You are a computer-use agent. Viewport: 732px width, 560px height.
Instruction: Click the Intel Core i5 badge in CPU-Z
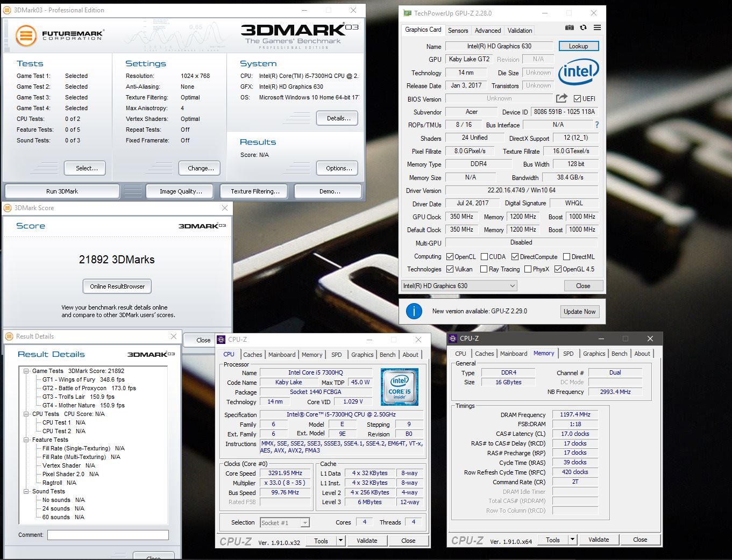coord(399,386)
